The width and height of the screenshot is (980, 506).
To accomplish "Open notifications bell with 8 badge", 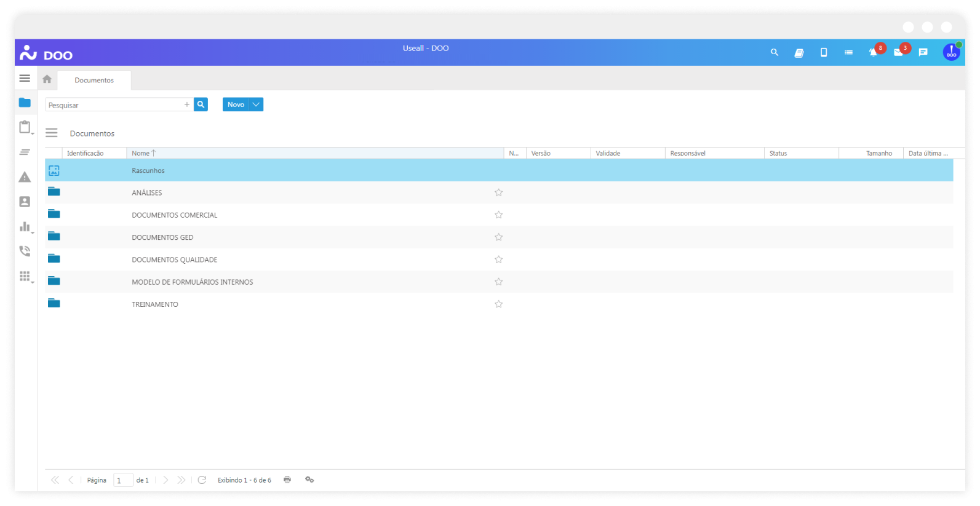I will pos(874,52).
